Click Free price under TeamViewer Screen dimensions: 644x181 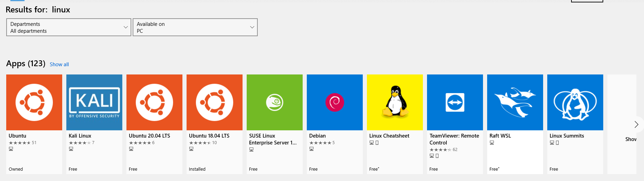tap(434, 169)
